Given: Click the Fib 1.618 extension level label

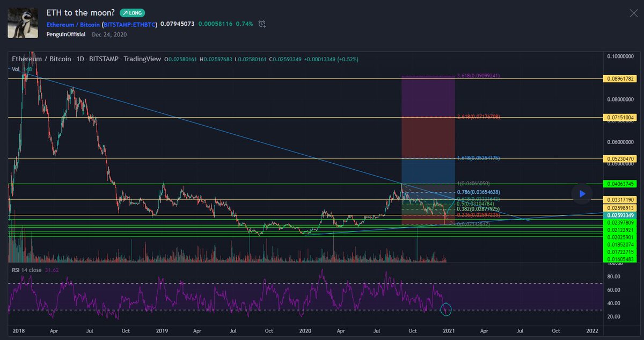Looking at the screenshot, I should (478, 158).
